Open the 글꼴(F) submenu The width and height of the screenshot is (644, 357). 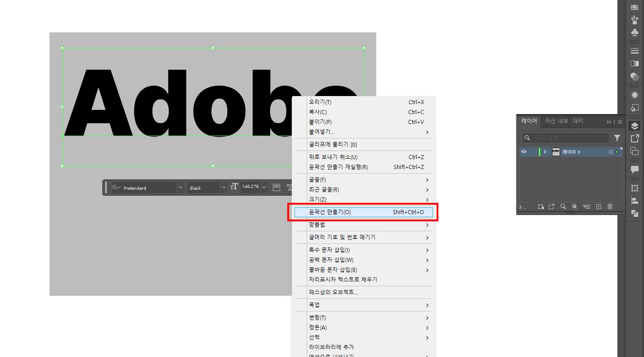coord(363,180)
